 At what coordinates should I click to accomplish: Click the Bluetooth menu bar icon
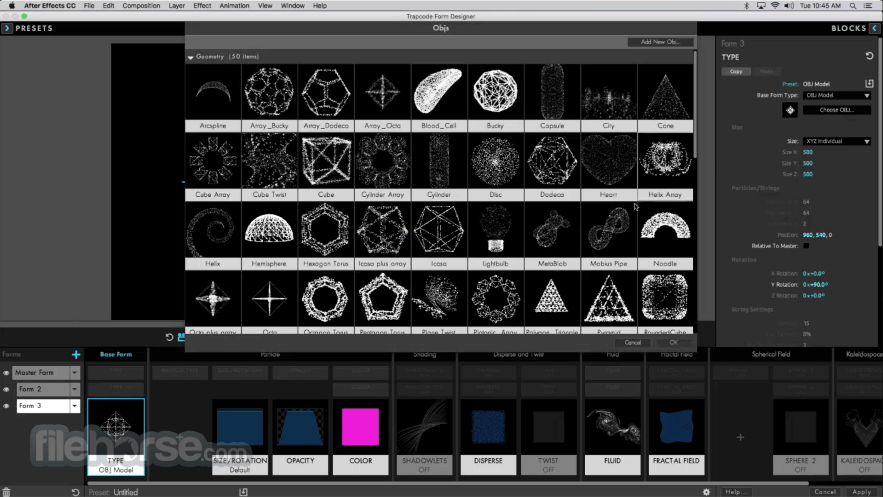747,6
